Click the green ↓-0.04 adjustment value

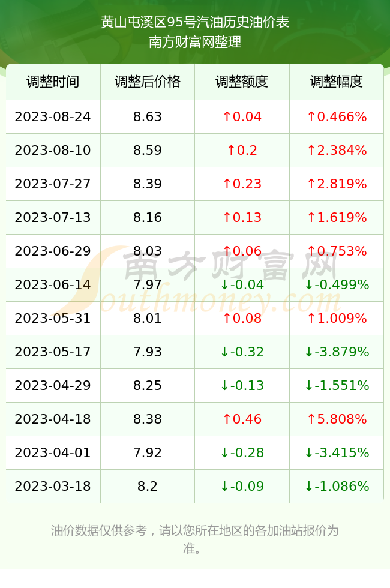(242, 284)
